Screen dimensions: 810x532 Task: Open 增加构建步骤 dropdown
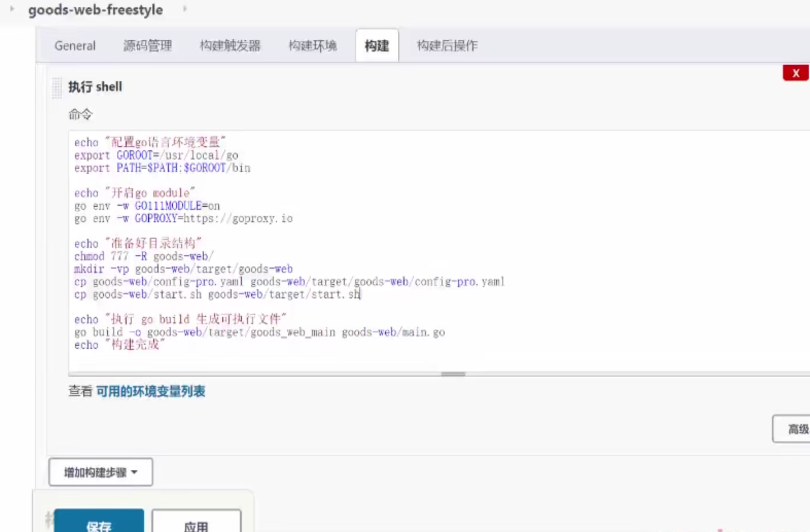tap(101, 472)
